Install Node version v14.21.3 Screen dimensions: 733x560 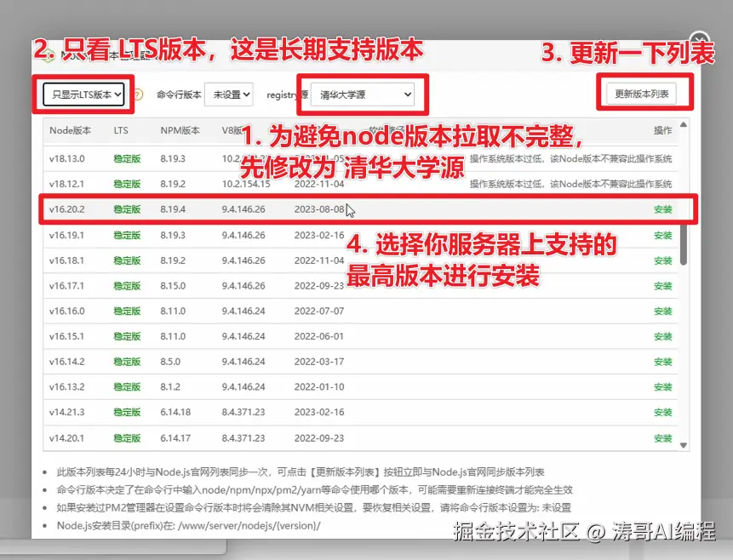click(x=663, y=412)
